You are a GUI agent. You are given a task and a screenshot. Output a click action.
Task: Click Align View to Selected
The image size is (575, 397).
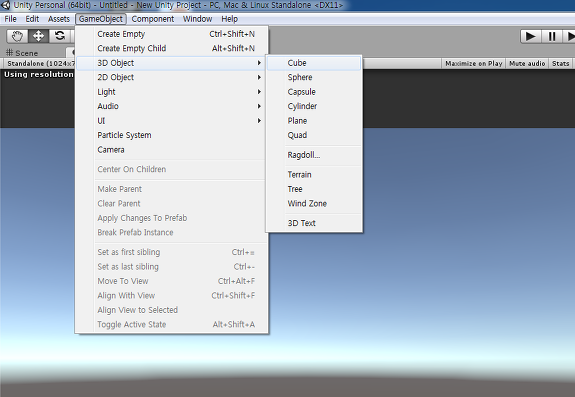pyautogui.click(x=171, y=310)
